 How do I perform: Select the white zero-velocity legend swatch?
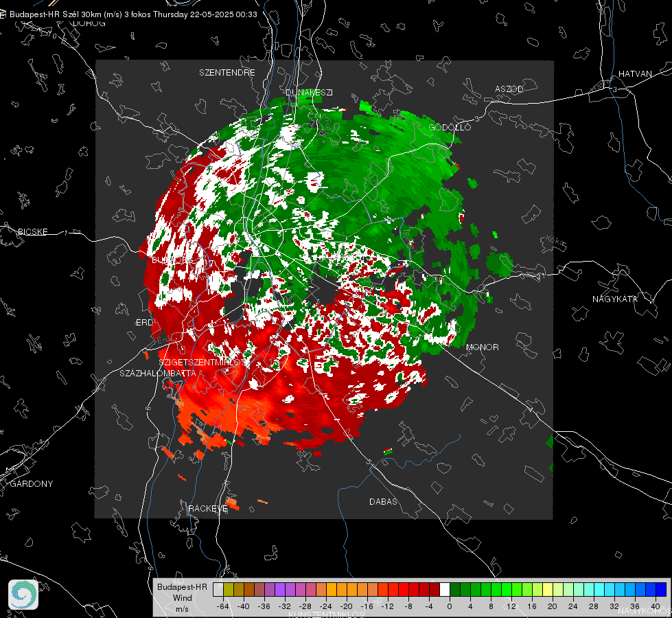(x=445, y=590)
